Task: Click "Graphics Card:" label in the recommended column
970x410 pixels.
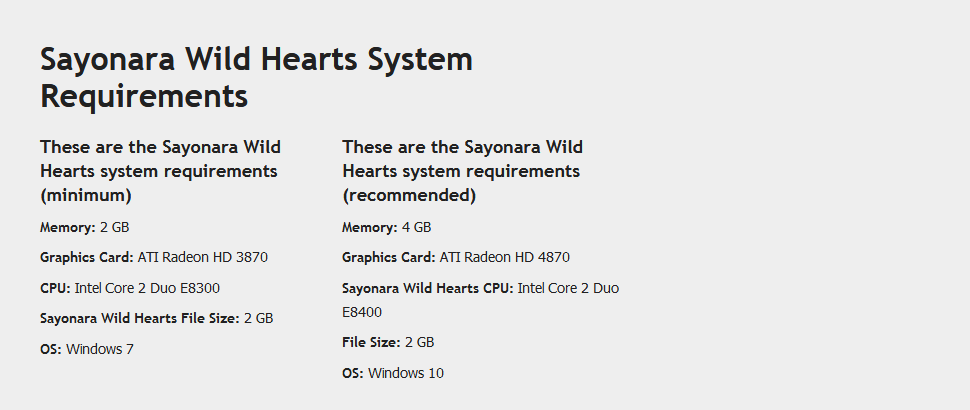Action: 388,257
